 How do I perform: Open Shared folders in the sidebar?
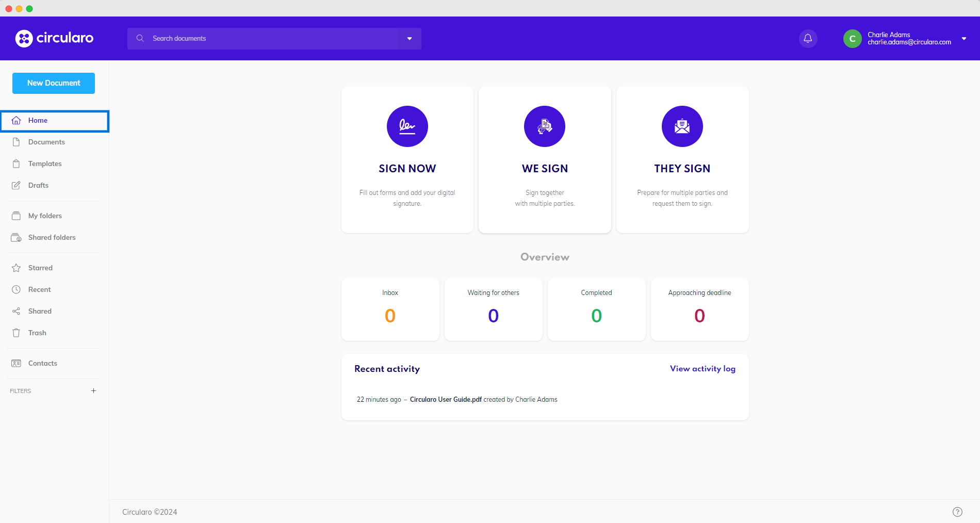pyautogui.click(x=52, y=238)
